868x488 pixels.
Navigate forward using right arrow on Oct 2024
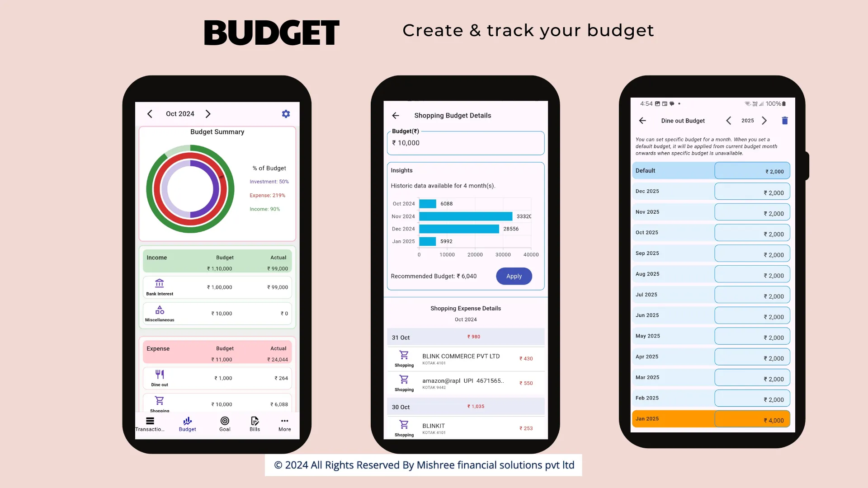208,114
